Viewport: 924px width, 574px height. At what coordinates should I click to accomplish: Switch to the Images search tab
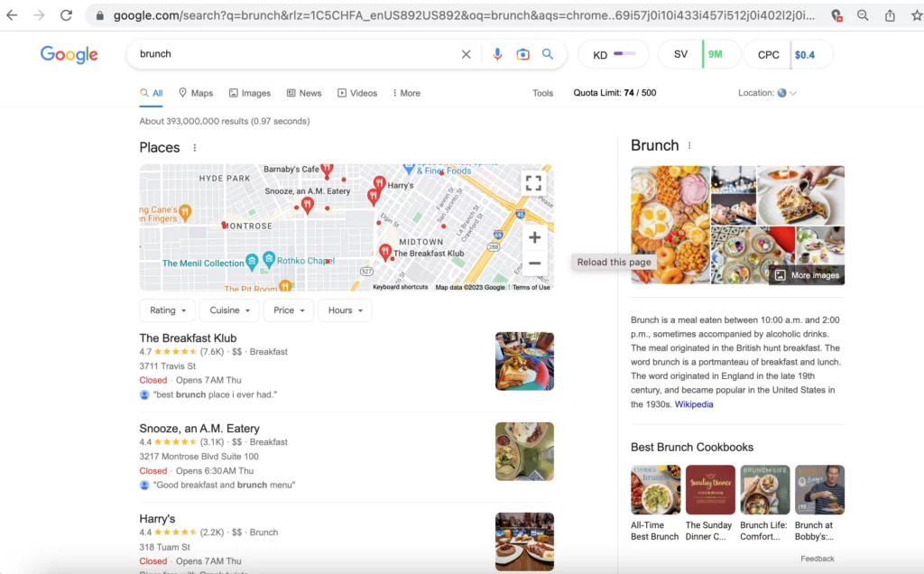pyautogui.click(x=250, y=93)
